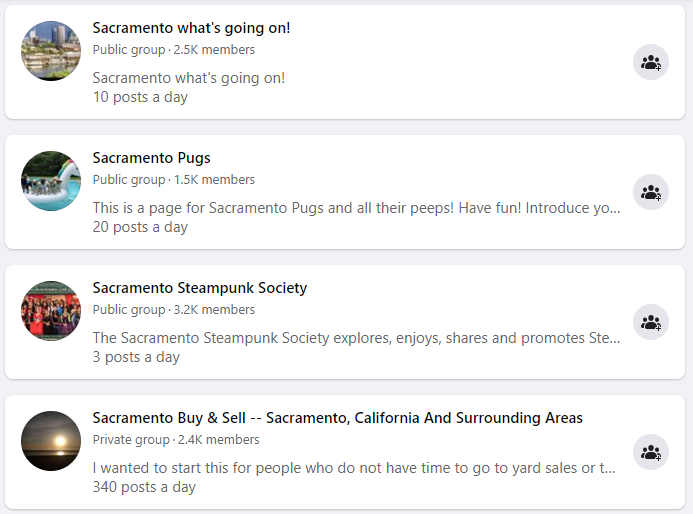Click "Public group · 1.5K members" text

pyautogui.click(x=173, y=180)
